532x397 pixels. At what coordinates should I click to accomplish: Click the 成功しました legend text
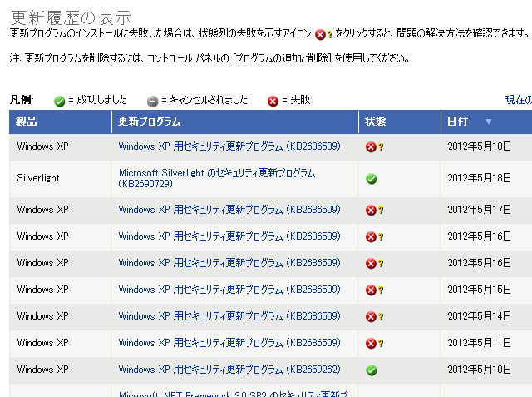(x=101, y=100)
